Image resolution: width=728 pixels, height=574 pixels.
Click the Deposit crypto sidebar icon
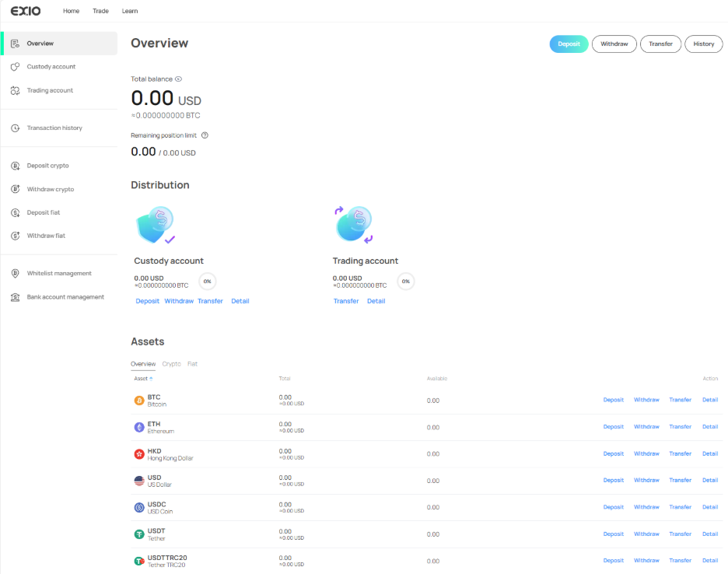coord(15,166)
